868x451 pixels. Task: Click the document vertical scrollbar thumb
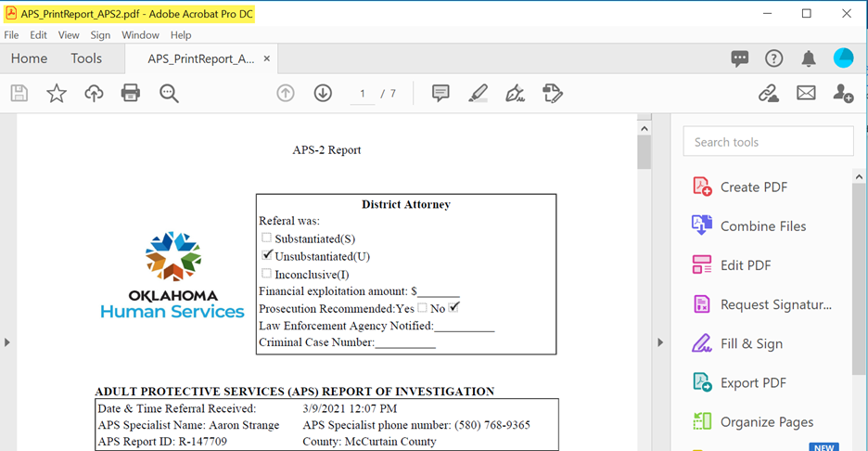tap(644, 152)
